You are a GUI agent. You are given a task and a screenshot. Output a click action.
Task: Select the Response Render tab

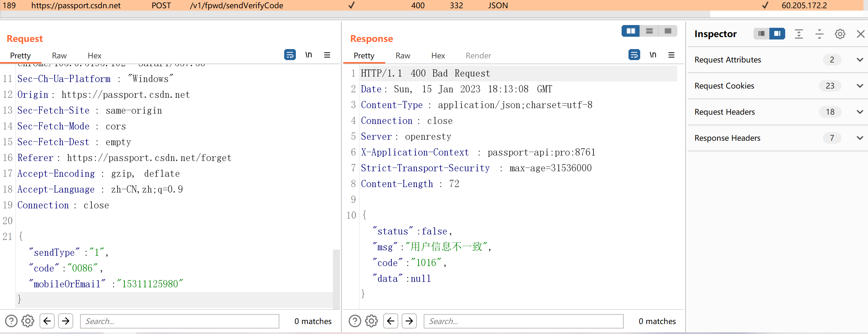click(x=478, y=56)
